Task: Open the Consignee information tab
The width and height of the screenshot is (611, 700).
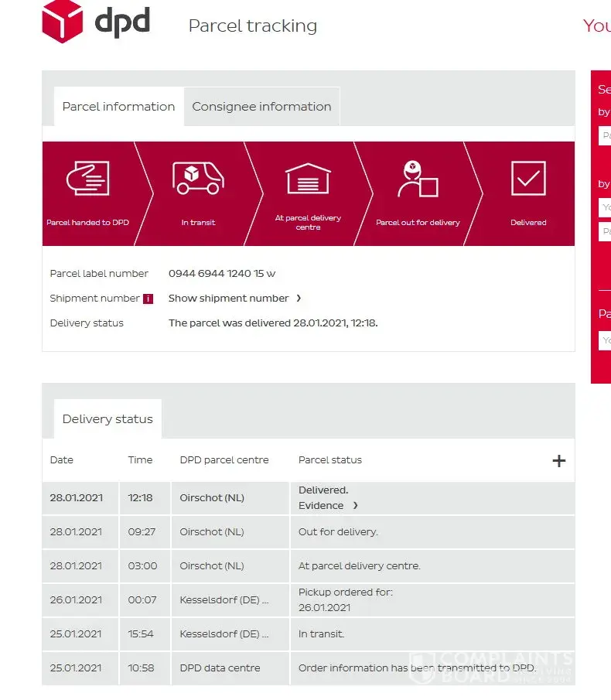Action: 262,106
